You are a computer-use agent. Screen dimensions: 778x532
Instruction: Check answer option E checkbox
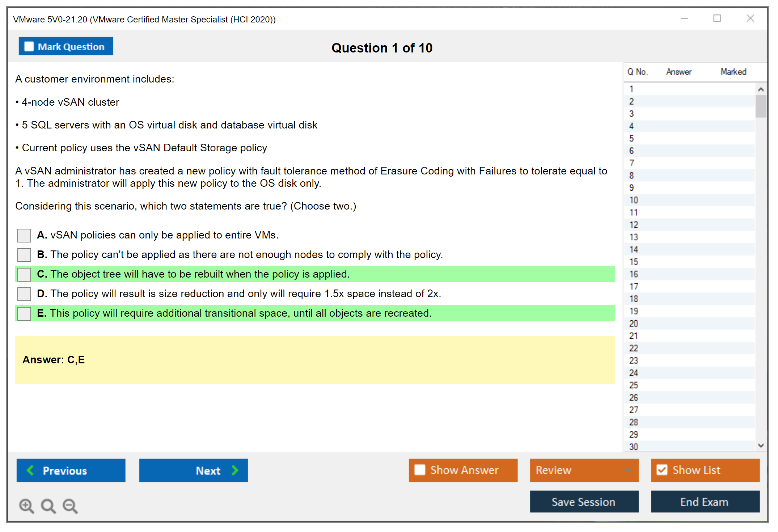tap(24, 313)
